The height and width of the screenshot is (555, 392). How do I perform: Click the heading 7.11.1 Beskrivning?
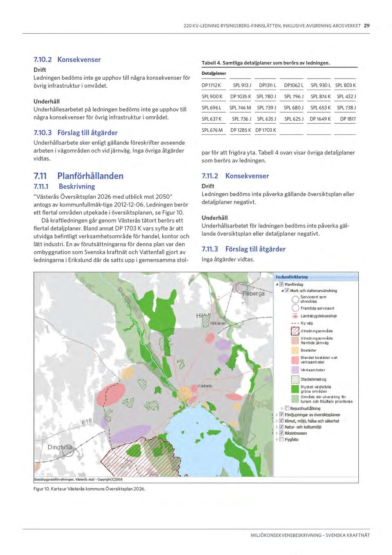click(64, 187)
